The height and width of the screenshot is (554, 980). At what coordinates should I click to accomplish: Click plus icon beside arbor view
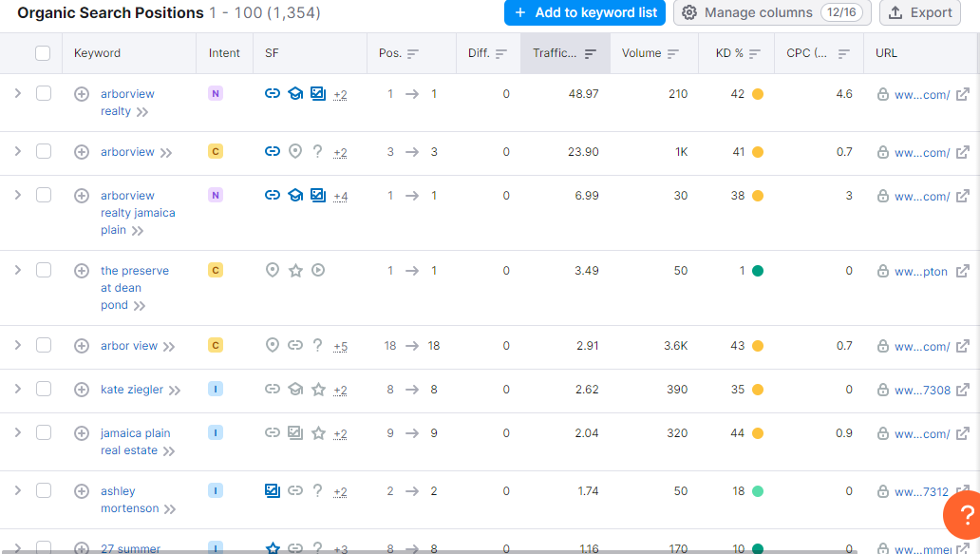coord(82,346)
